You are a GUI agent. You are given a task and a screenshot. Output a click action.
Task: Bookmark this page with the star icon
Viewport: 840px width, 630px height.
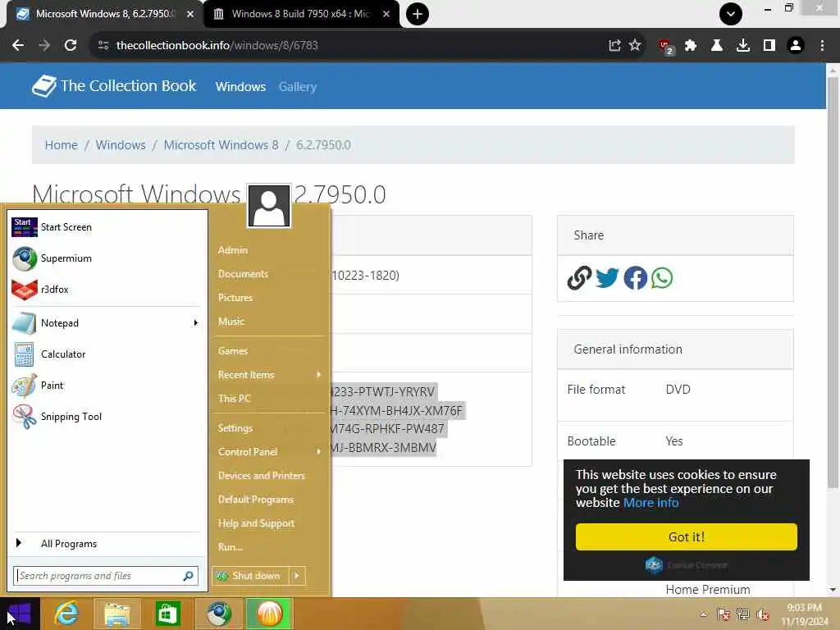(635, 45)
